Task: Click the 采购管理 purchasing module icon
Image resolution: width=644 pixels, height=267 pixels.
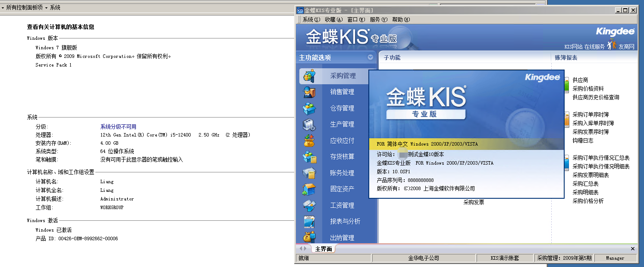Action: pyautogui.click(x=309, y=76)
